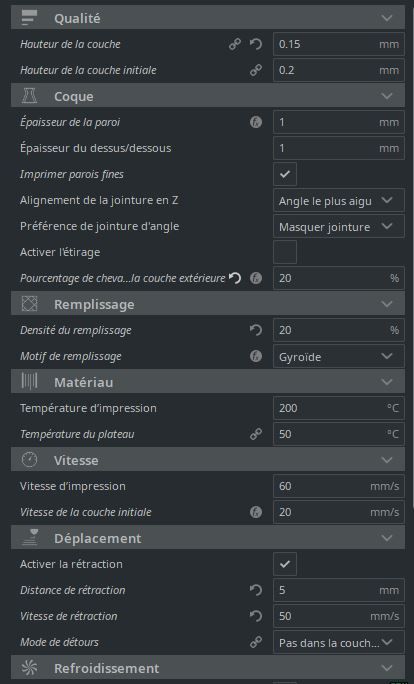The height and width of the screenshot is (684, 414).
Task: Click link icon next to Mode de détours
Action: [x=256, y=642]
